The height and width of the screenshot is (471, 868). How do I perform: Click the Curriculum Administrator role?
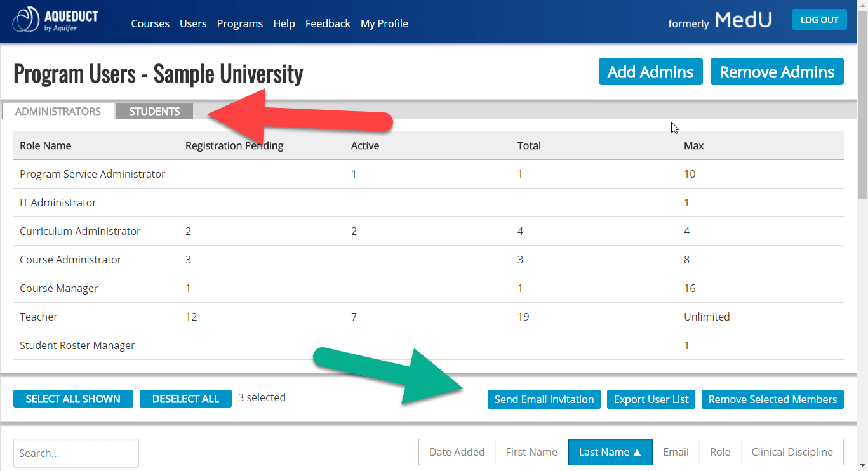click(80, 231)
